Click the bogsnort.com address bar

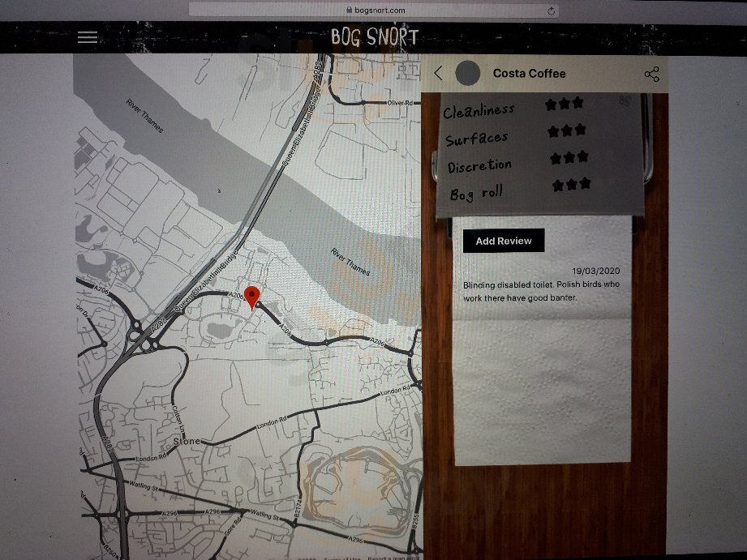[374, 10]
